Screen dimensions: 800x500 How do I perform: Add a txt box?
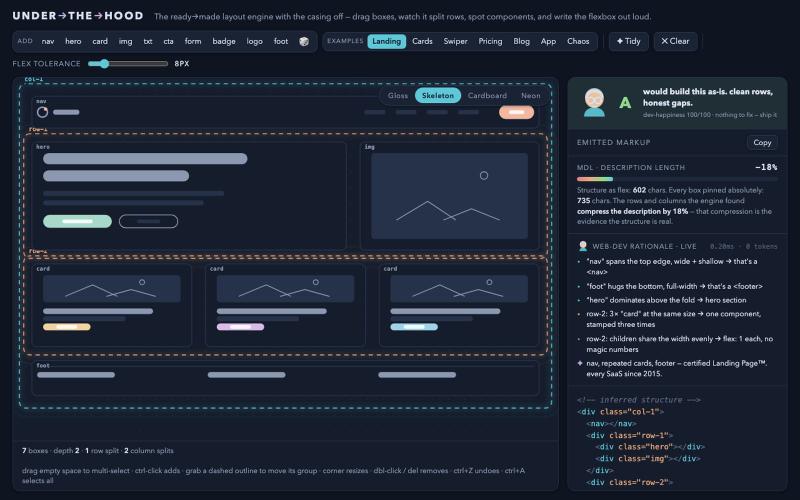click(x=148, y=41)
